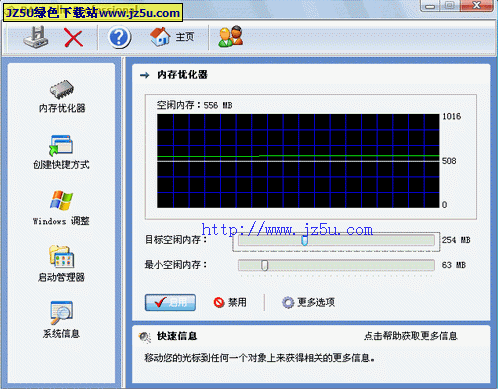Open 系统信息 in the sidebar
The height and width of the screenshot is (389, 498).
coord(61,320)
